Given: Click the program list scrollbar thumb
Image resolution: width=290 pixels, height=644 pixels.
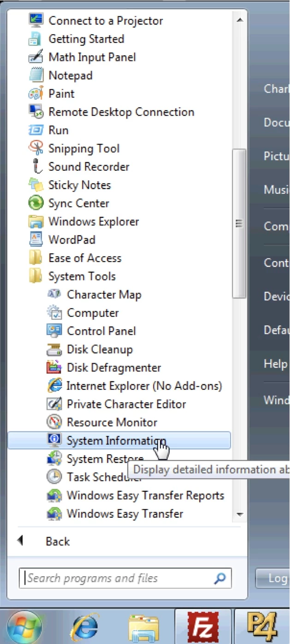Looking at the screenshot, I should tap(239, 224).
